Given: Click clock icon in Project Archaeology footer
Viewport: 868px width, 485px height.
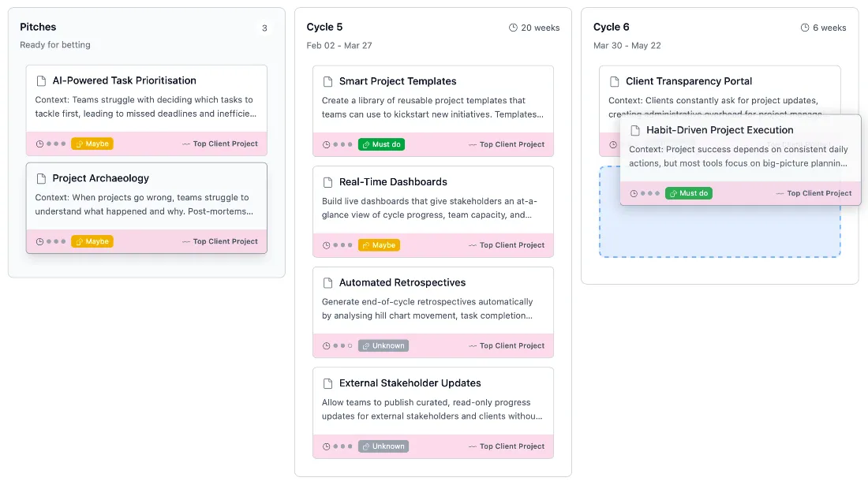Looking at the screenshot, I should click(39, 241).
